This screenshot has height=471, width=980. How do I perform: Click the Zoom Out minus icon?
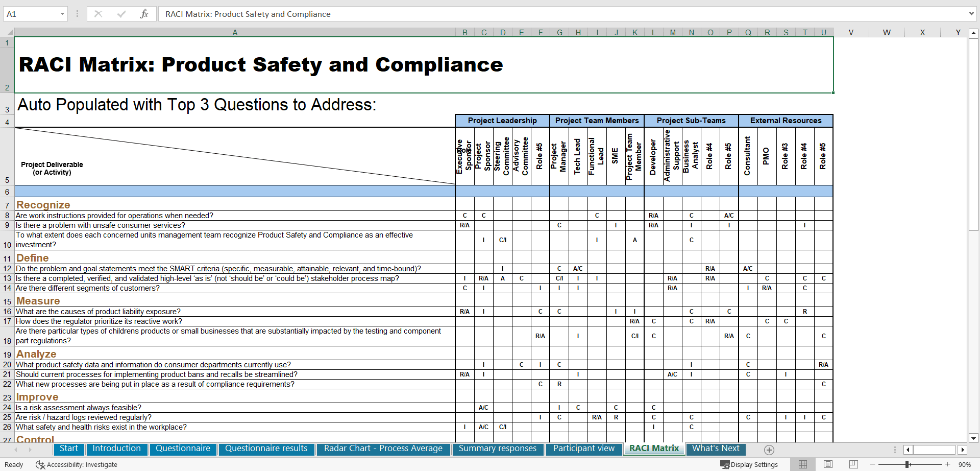click(x=873, y=464)
